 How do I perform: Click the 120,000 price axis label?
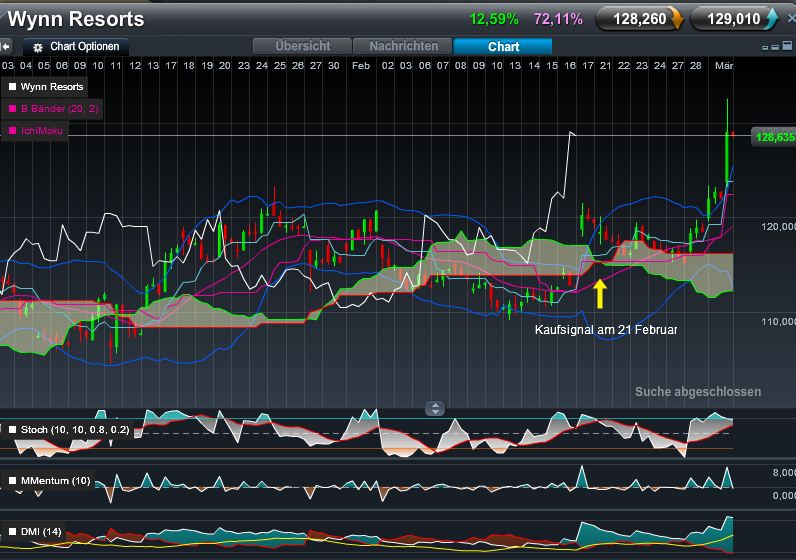[778, 226]
